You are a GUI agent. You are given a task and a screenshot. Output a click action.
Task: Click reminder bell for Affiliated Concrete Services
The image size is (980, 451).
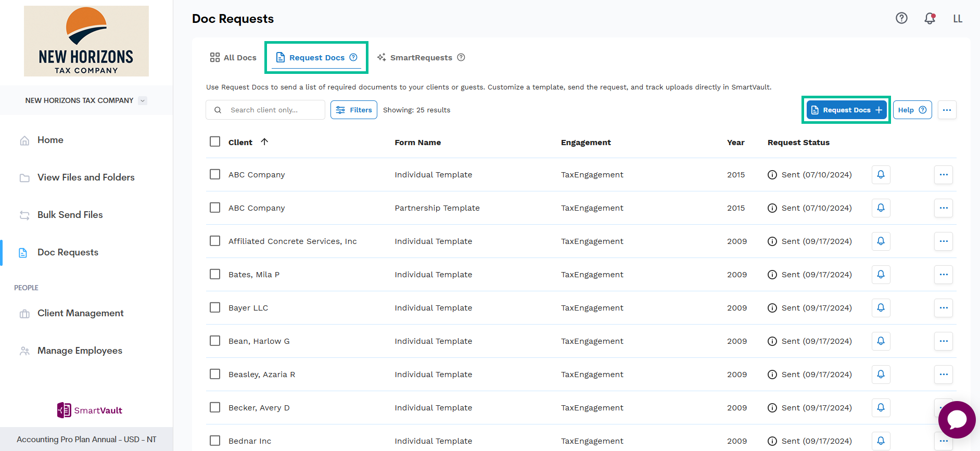[881, 241]
